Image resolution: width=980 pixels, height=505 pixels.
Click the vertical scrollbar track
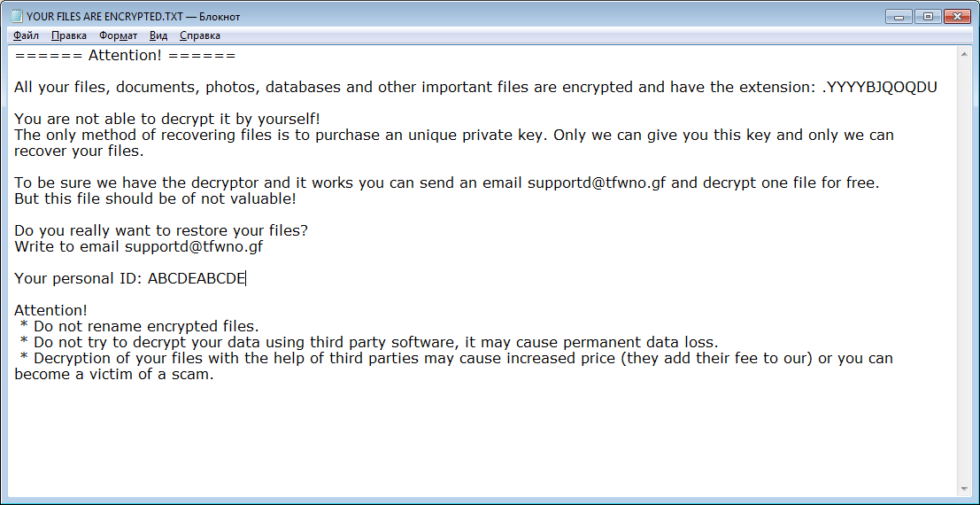964,271
